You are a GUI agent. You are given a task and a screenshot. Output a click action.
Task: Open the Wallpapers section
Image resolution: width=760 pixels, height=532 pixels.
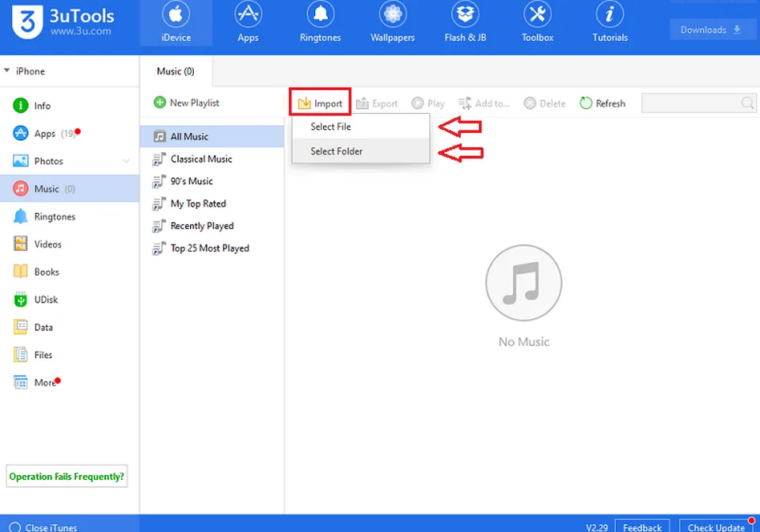(x=392, y=21)
